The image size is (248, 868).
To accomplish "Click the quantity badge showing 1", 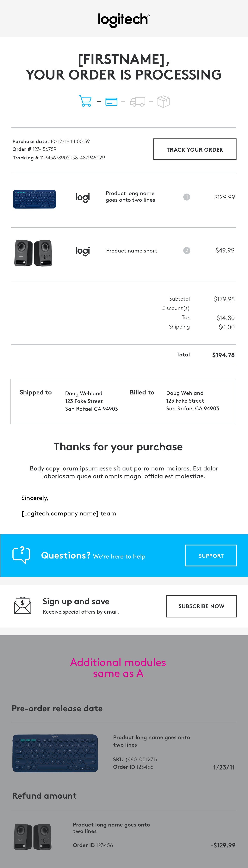I will [187, 197].
